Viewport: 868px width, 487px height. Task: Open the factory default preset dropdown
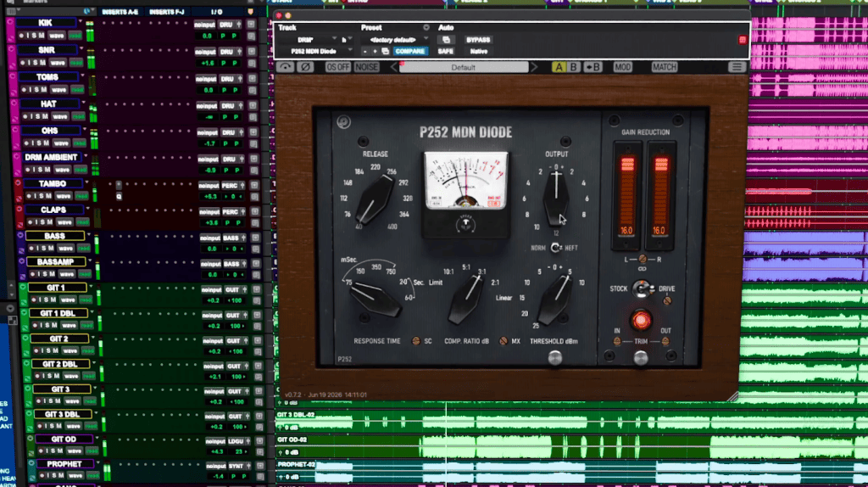(x=395, y=40)
